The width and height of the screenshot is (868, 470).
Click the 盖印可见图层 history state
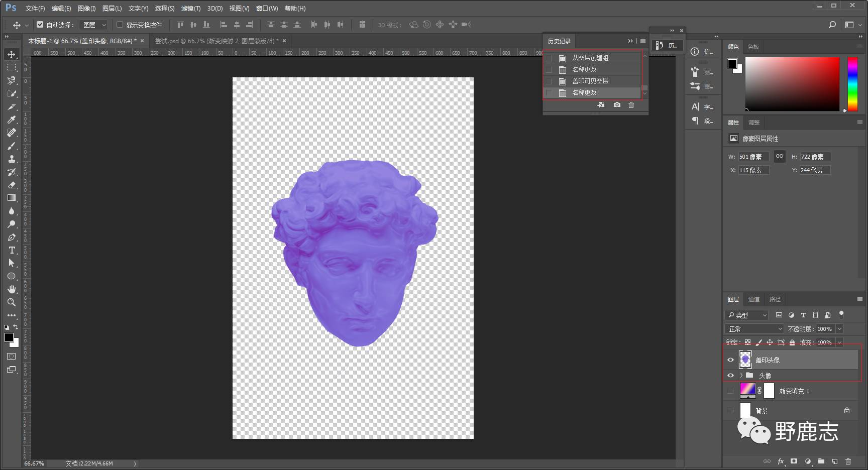[590, 81]
